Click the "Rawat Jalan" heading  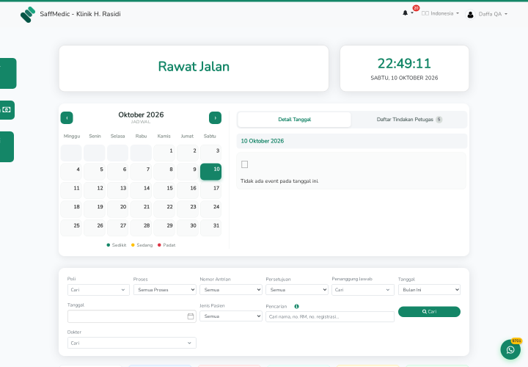point(194,67)
